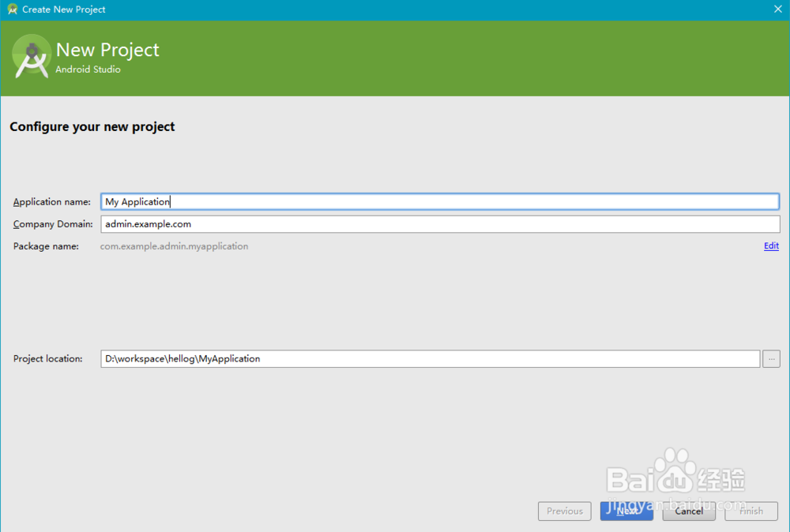Click 'Configure your new project' heading
The height and width of the screenshot is (532, 790).
point(92,127)
